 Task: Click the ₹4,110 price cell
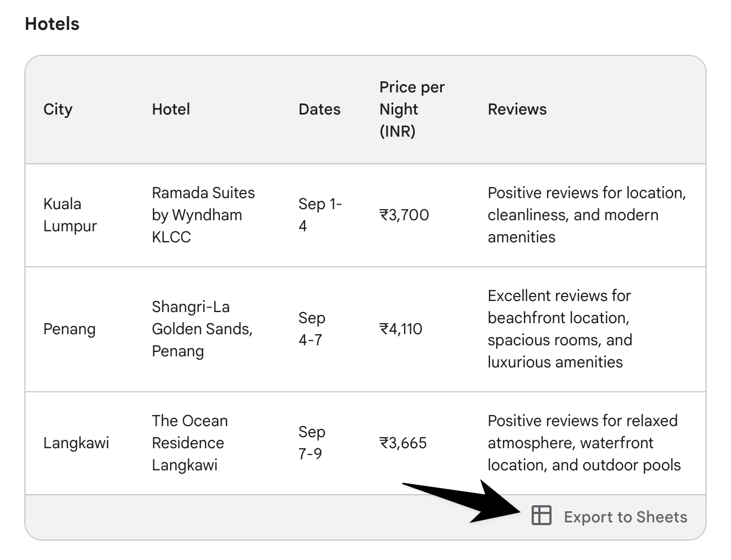point(401,329)
